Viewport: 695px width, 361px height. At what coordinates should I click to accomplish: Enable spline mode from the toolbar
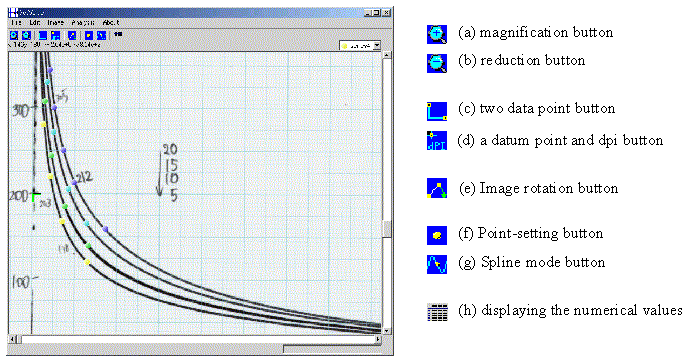pyautogui.click(x=102, y=35)
